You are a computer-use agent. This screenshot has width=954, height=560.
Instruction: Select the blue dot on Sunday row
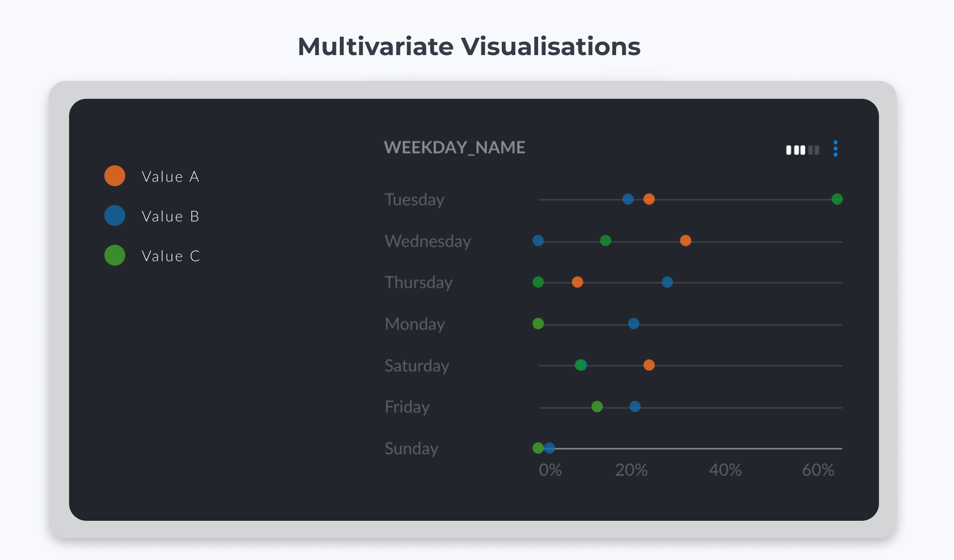coord(550,448)
